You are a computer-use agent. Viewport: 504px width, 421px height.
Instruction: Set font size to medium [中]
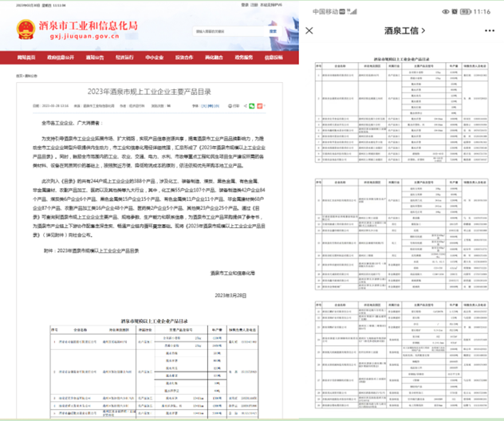coord(211,106)
